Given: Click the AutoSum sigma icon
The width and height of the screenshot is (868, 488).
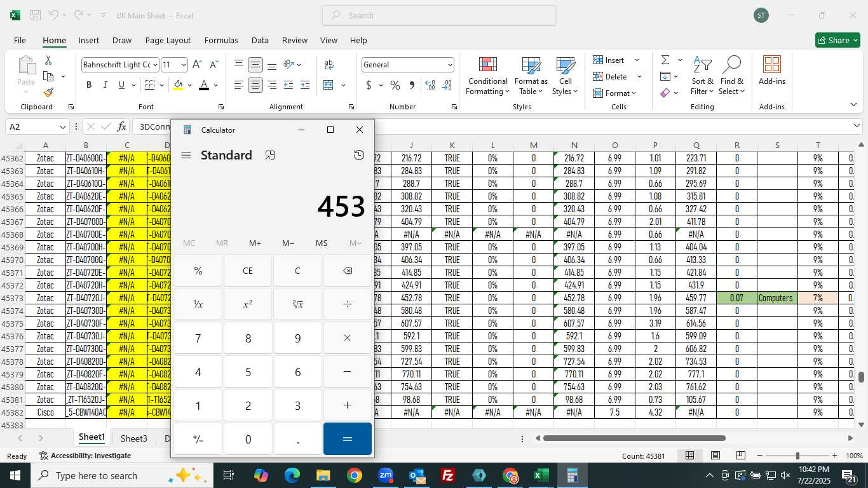Looking at the screenshot, I should [x=665, y=60].
